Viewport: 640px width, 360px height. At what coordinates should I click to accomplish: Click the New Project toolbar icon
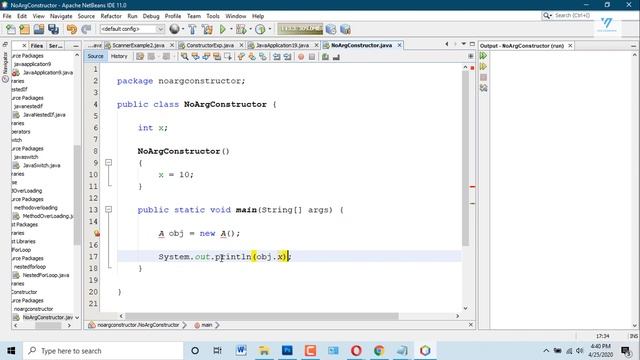pos(24,29)
